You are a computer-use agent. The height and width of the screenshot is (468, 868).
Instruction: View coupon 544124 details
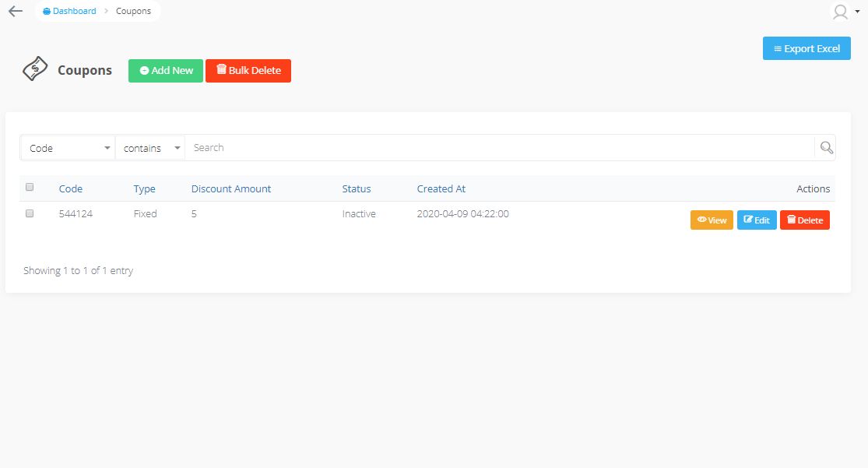pos(712,220)
